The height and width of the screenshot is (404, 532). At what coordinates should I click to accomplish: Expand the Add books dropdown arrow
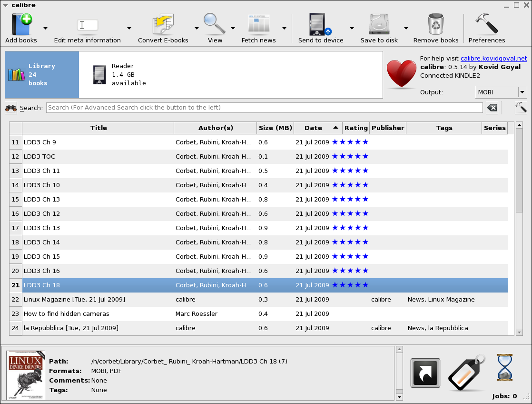[45, 28]
